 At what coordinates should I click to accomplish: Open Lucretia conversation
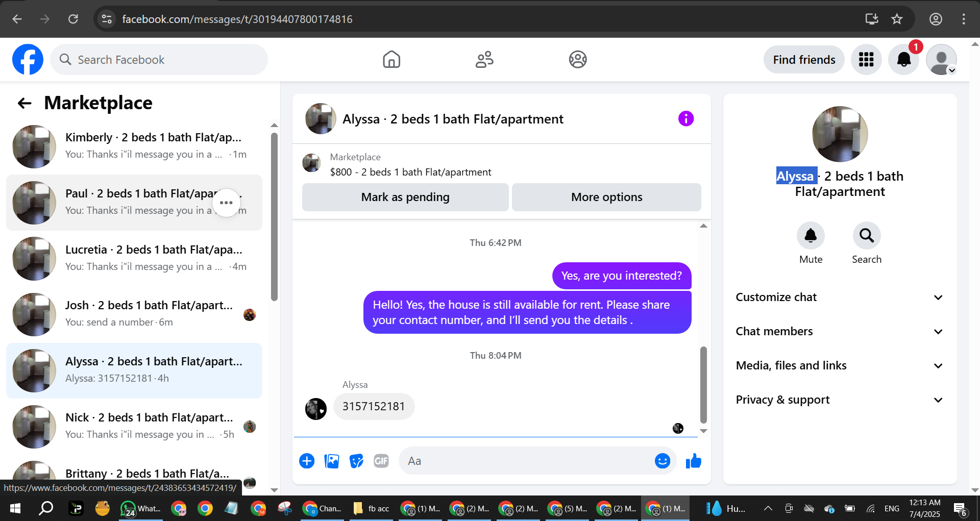(x=134, y=259)
